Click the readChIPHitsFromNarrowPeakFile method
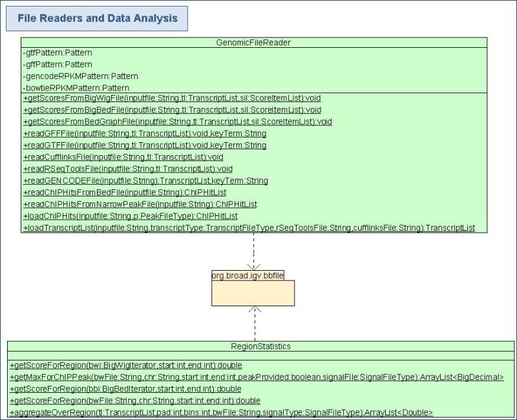 click(x=140, y=204)
